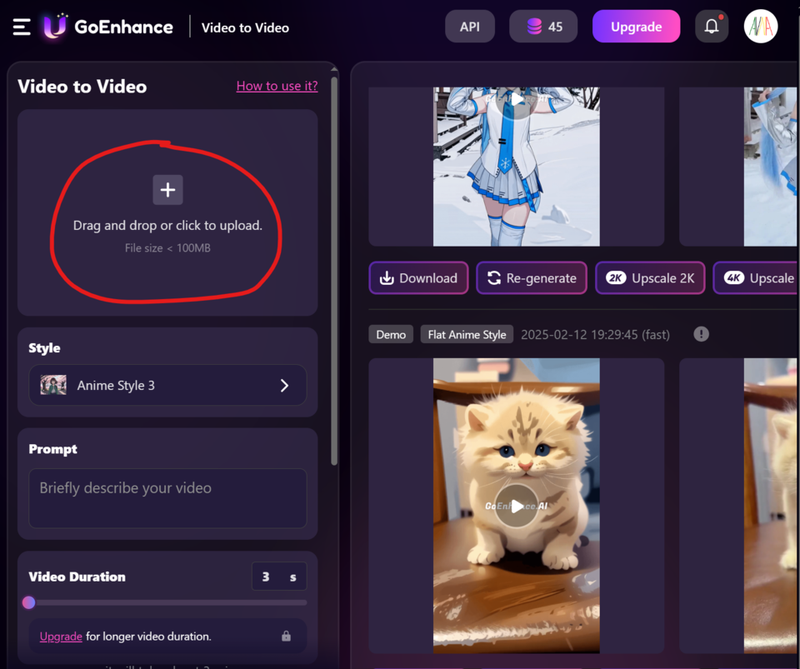800x669 pixels.
Task: Play the anime girl snow video
Action: pyautogui.click(x=516, y=100)
